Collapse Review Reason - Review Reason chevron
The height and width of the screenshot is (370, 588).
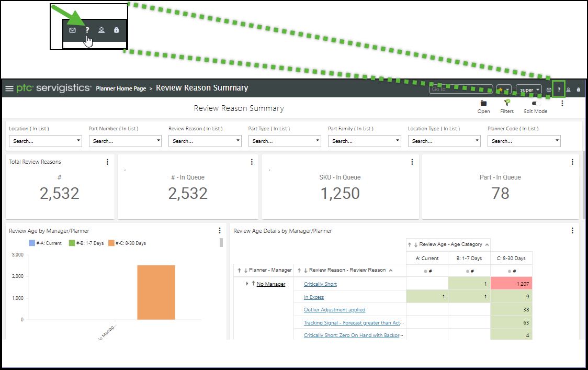[x=391, y=270]
